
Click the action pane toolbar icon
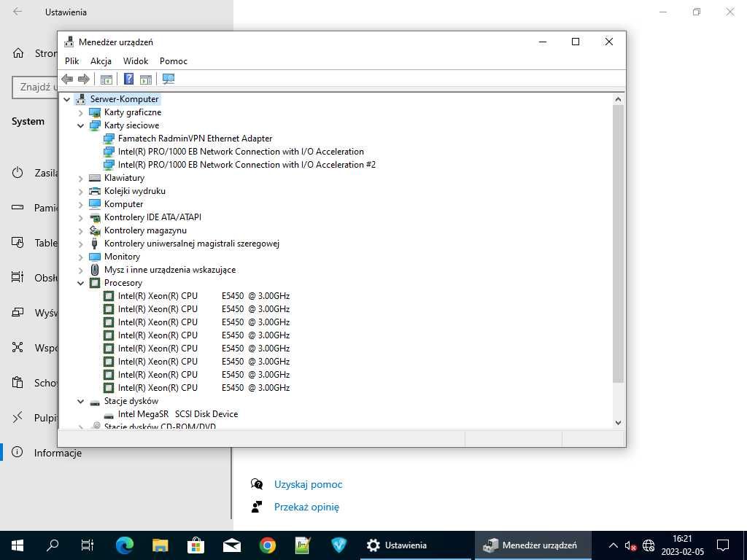[146, 79]
